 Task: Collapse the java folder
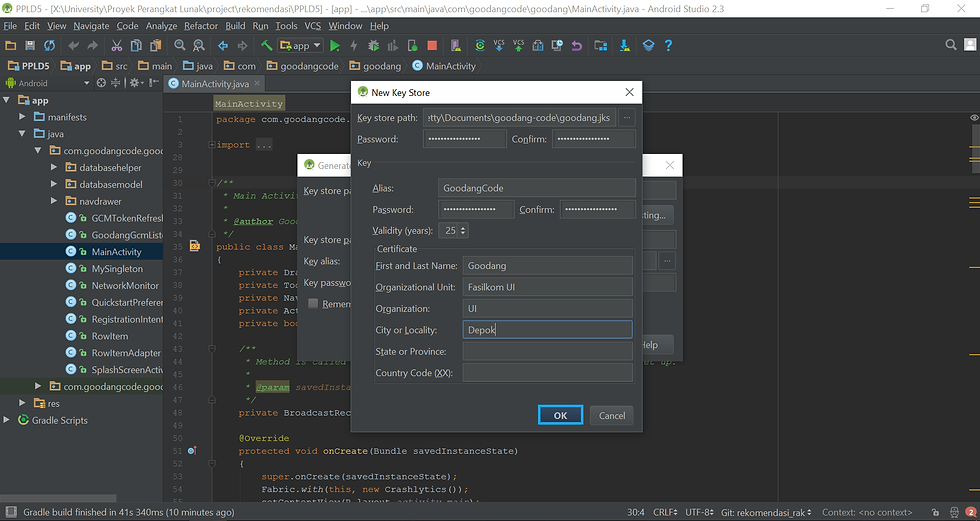[22, 134]
